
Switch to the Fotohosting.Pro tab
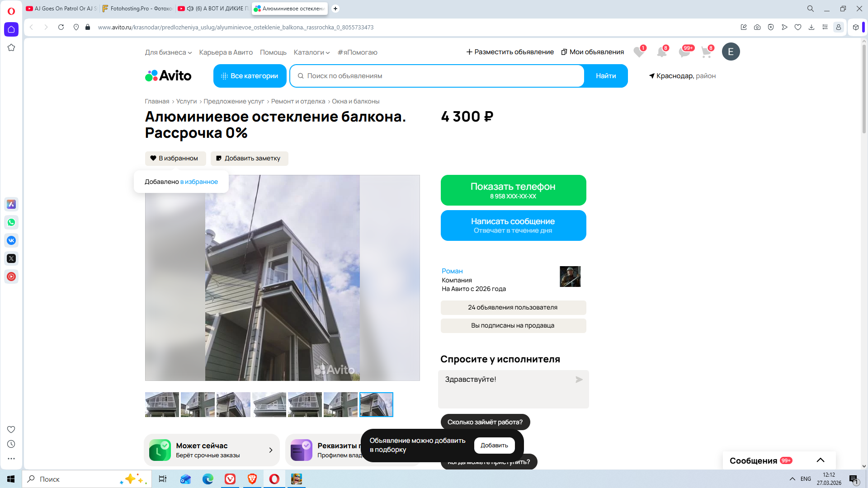click(137, 9)
